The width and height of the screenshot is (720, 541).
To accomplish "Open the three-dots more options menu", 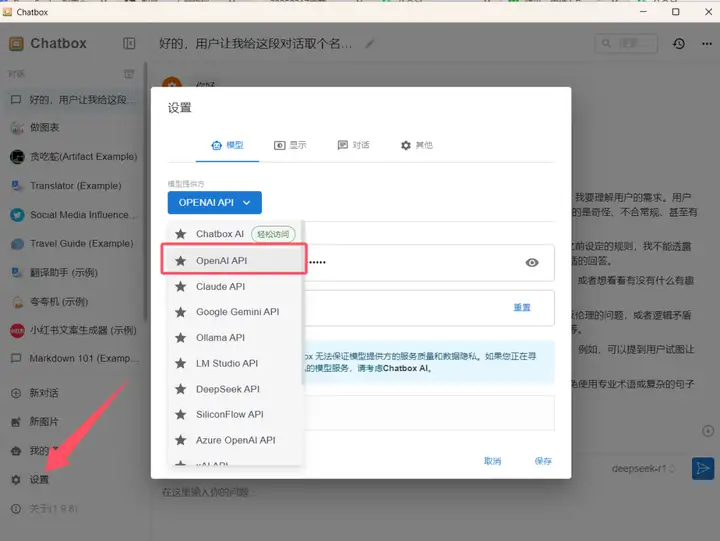I will (x=707, y=44).
